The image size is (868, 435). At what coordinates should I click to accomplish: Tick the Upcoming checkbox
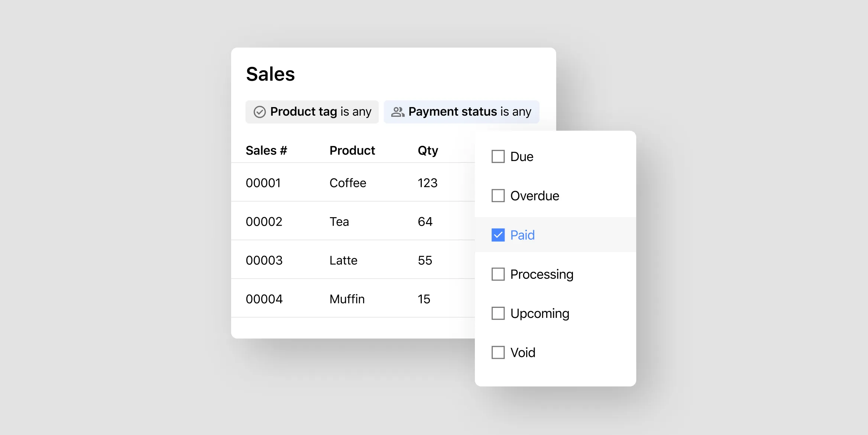(498, 313)
